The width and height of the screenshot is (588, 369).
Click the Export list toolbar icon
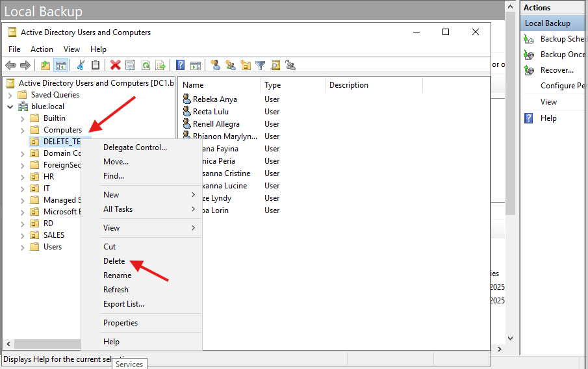tap(160, 65)
